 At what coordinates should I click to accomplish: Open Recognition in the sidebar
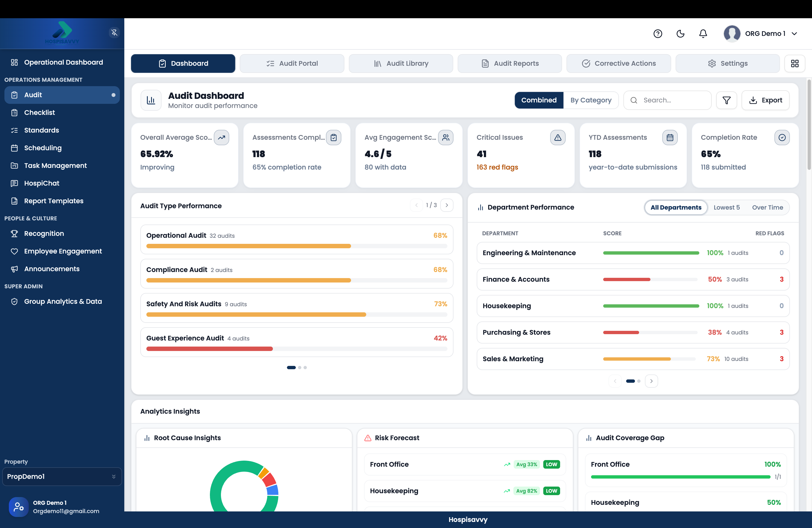pyautogui.click(x=62, y=234)
